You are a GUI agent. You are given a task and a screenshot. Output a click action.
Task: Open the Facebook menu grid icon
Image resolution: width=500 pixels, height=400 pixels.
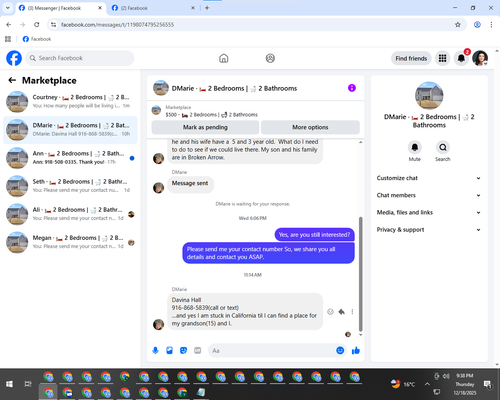click(x=442, y=58)
